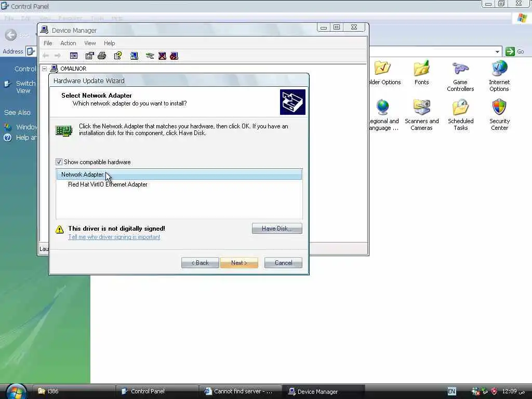Switch to Device Manager taskbar button

[323, 391]
